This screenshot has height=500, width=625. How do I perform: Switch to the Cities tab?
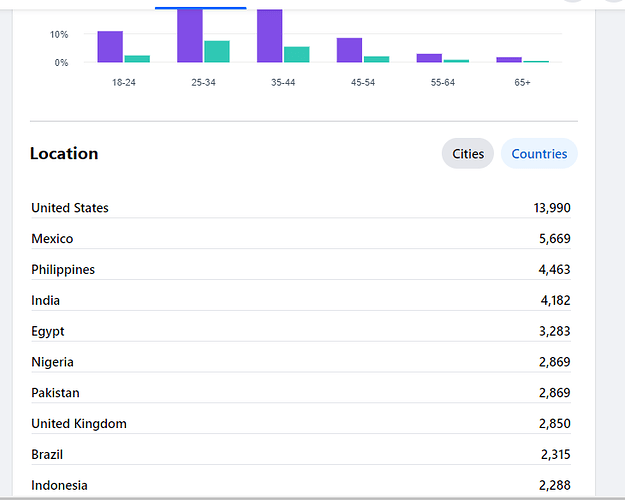tap(467, 154)
